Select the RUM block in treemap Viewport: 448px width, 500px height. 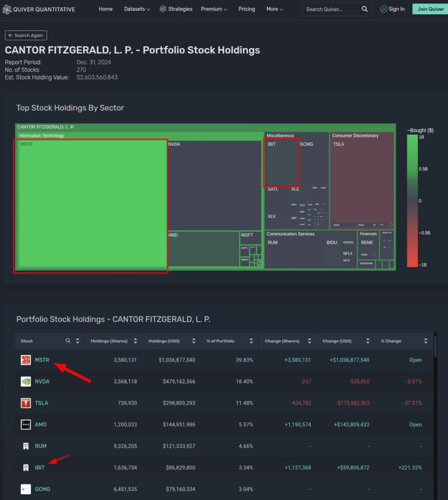pyautogui.click(x=295, y=253)
